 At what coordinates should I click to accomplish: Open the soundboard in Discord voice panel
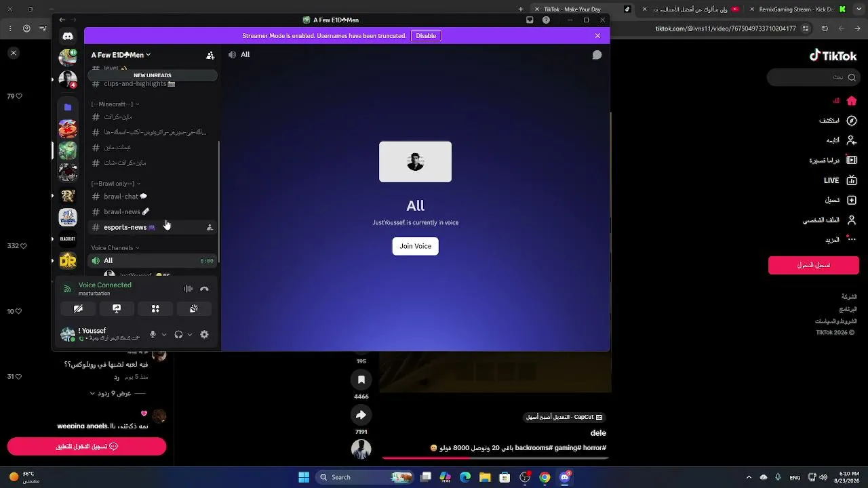194,309
